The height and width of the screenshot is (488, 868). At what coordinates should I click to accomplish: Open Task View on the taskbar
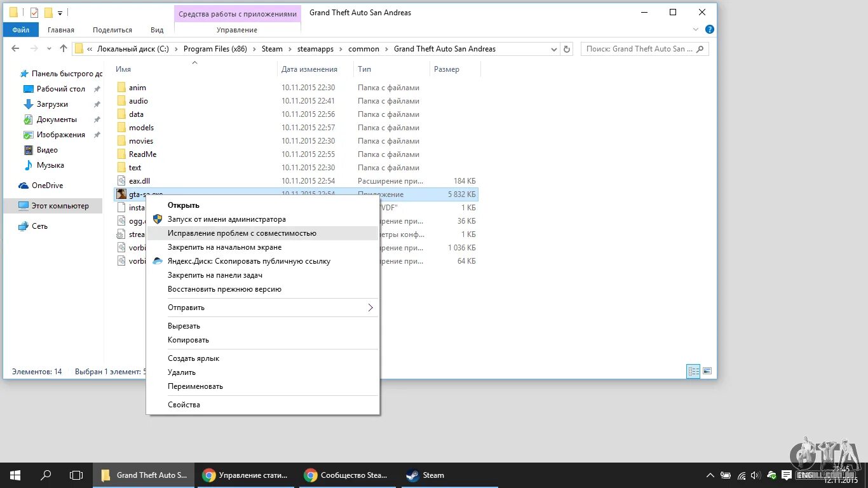pos(76,475)
